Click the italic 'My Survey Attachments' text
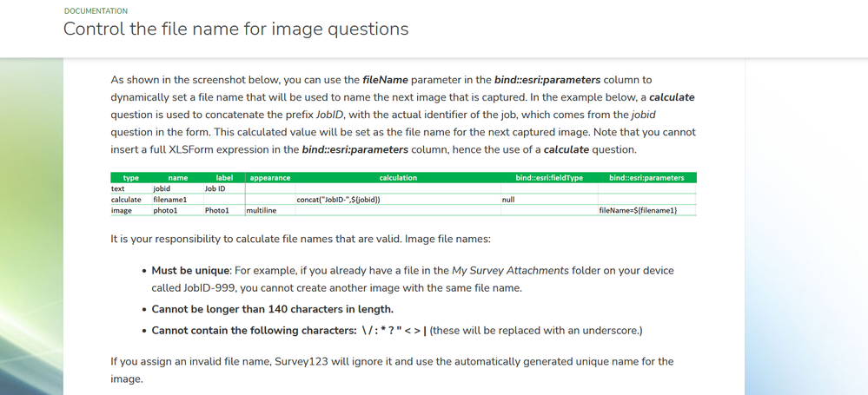 coord(510,271)
